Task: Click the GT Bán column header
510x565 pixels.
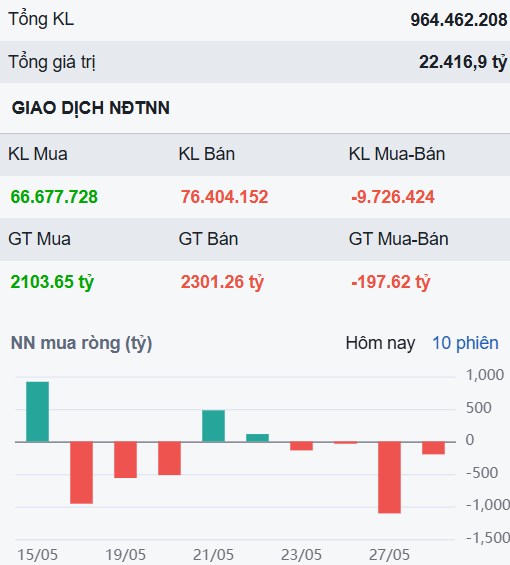Action: (x=208, y=239)
